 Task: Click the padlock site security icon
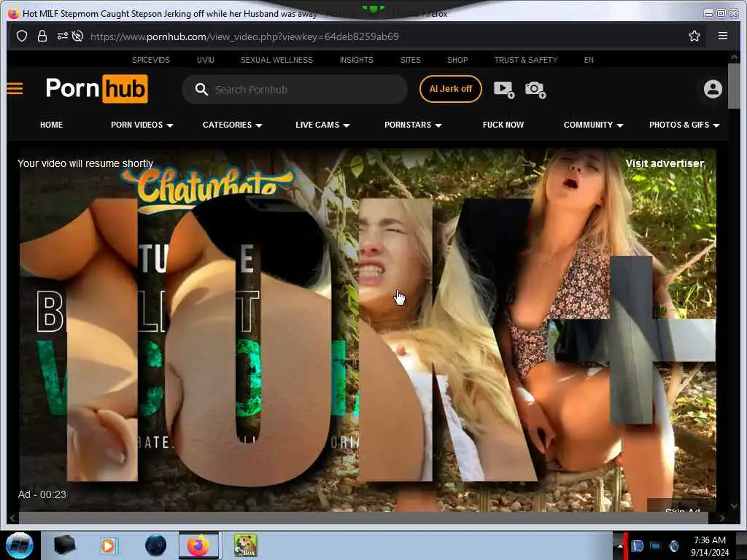42,36
